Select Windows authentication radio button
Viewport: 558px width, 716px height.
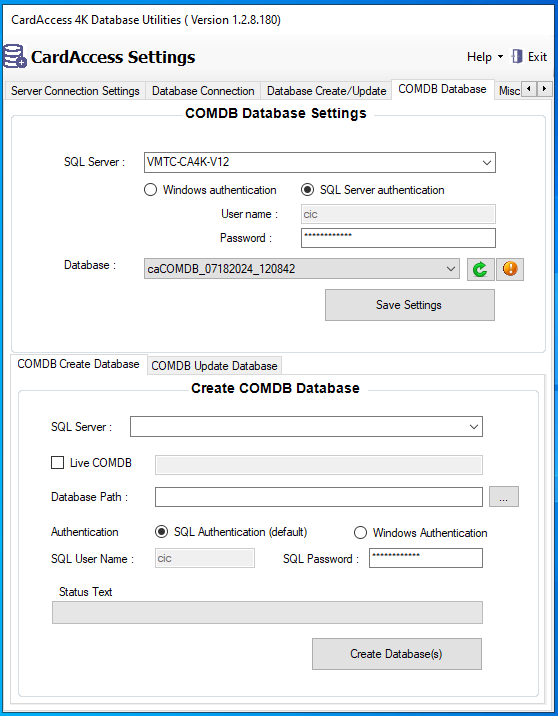click(151, 190)
